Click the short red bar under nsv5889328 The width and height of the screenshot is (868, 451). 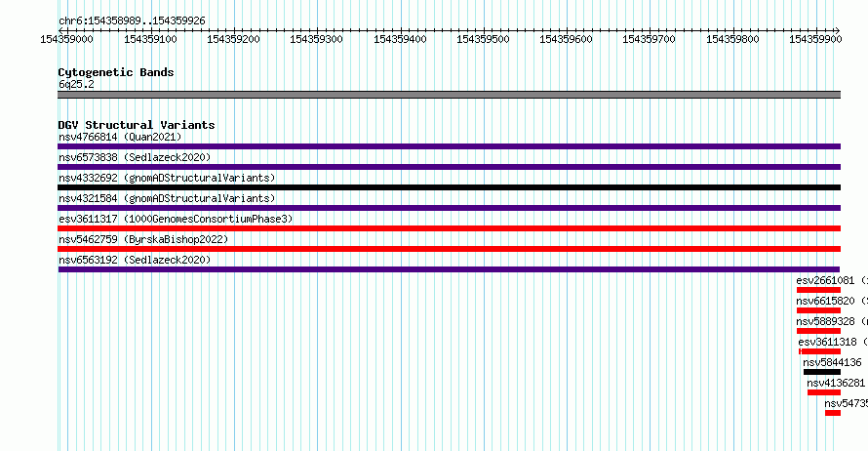pyautogui.click(x=818, y=331)
